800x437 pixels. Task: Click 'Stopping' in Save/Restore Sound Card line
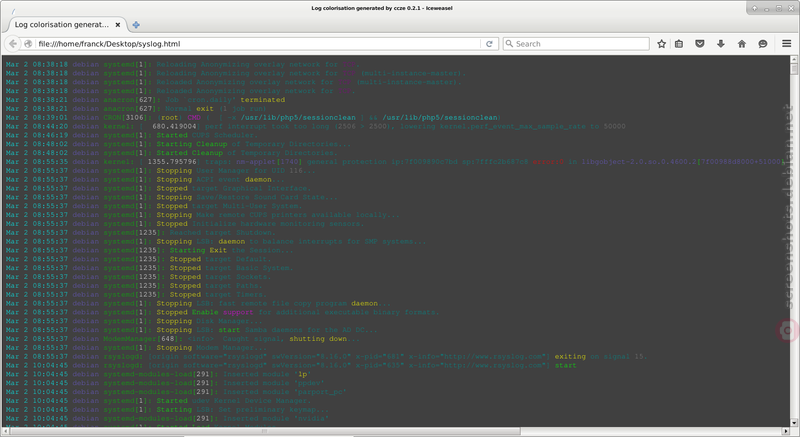[174, 197]
